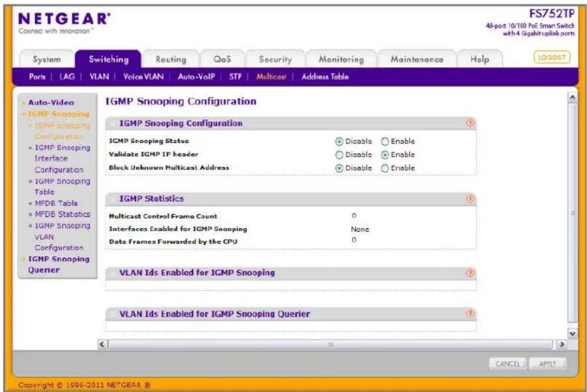
Task: Go to the Security tab
Action: (275, 59)
